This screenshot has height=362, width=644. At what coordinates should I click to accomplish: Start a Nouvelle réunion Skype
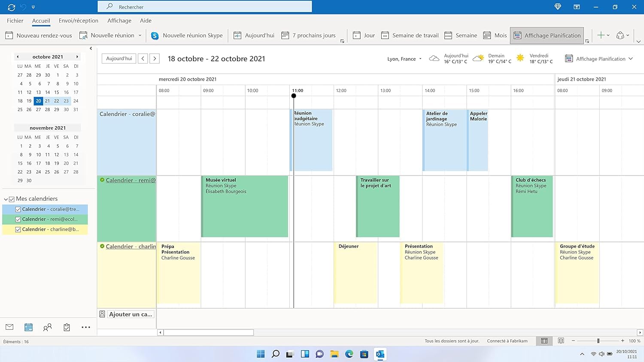point(187,36)
